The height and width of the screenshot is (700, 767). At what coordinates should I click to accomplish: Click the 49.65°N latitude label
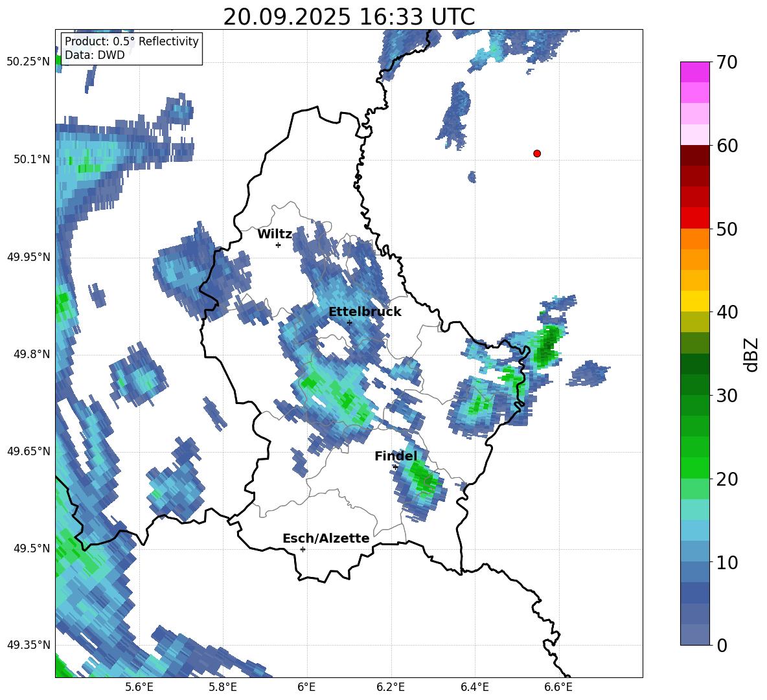(x=29, y=451)
